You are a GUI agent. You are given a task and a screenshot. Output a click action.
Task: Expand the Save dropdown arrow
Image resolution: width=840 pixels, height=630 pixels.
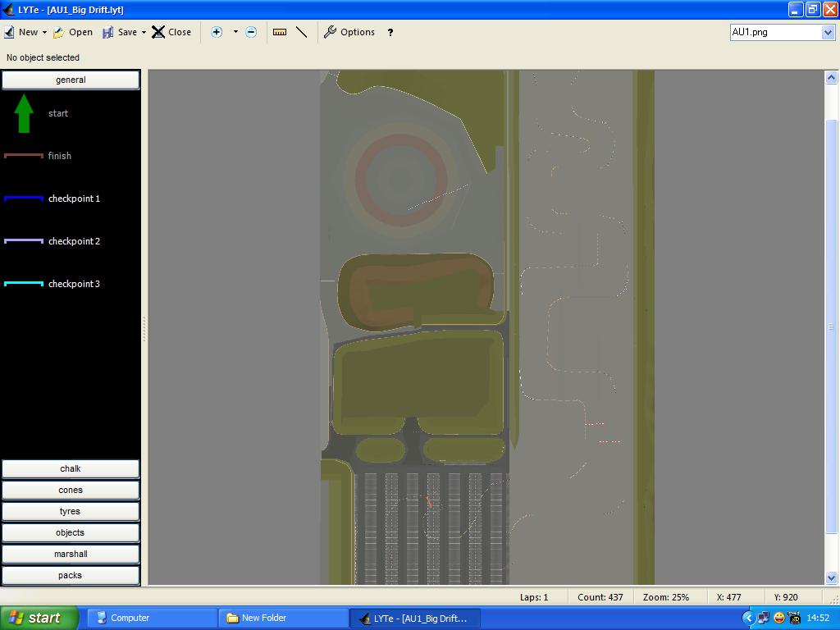[x=144, y=32]
